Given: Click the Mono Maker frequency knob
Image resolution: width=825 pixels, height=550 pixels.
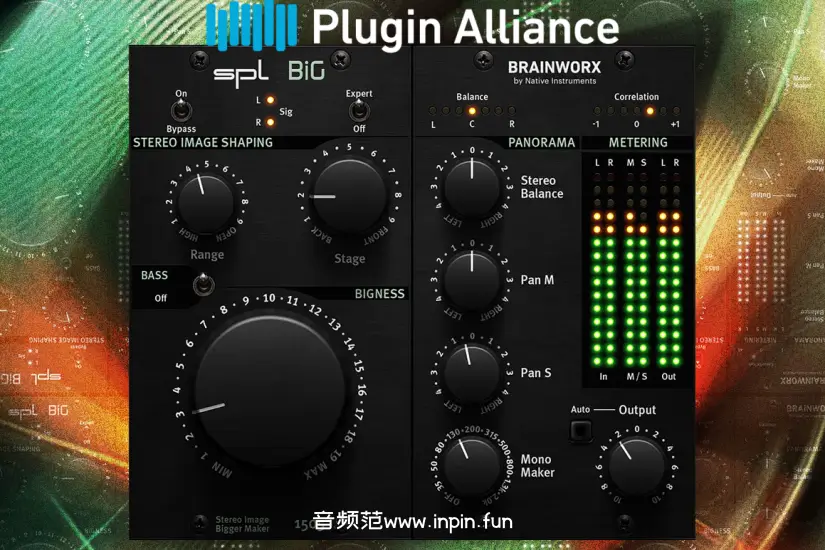Looking at the screenshot, I should coord(472,464).
